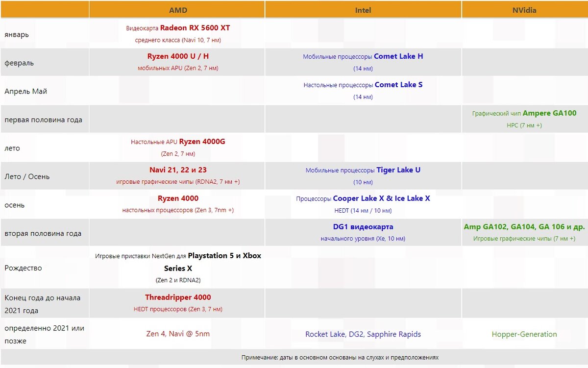Click Playstation 5 и Xbox Series X text
Image resolution: width=588 pixels, height=368 pixels.
213,262
